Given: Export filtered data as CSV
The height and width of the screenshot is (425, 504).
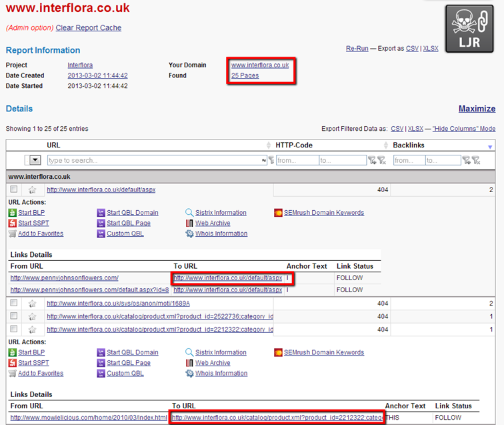Looking at the screenshot, I should (x=397, y=129).
